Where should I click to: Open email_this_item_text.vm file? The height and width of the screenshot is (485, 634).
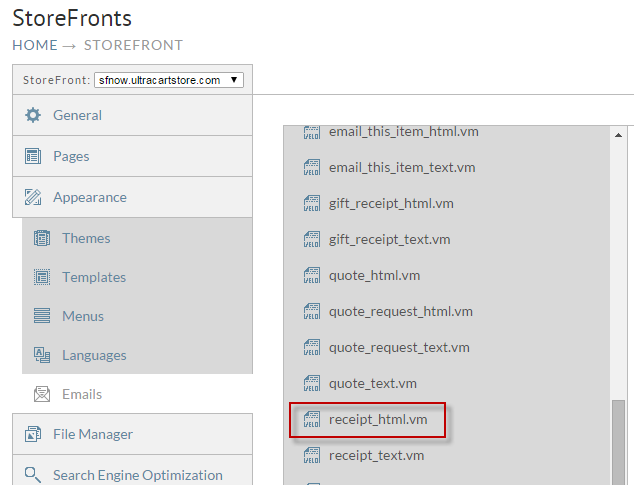402,167
